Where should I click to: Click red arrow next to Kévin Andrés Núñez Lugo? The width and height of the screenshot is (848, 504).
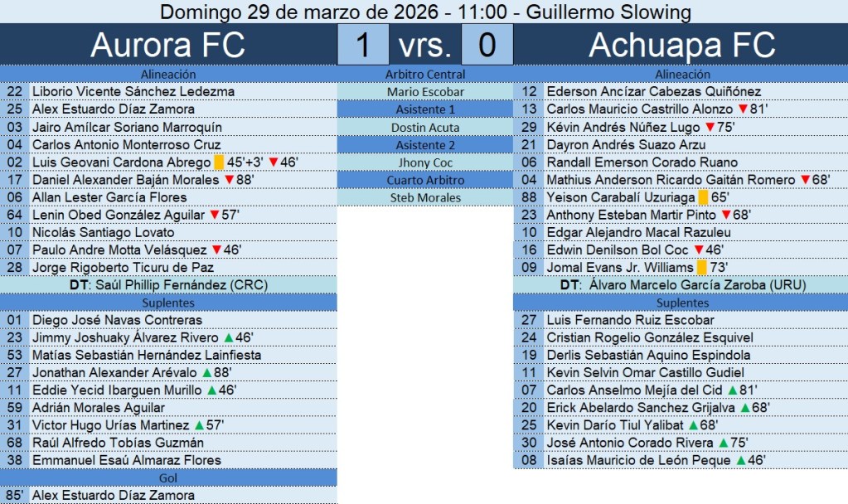pos(710,128)
